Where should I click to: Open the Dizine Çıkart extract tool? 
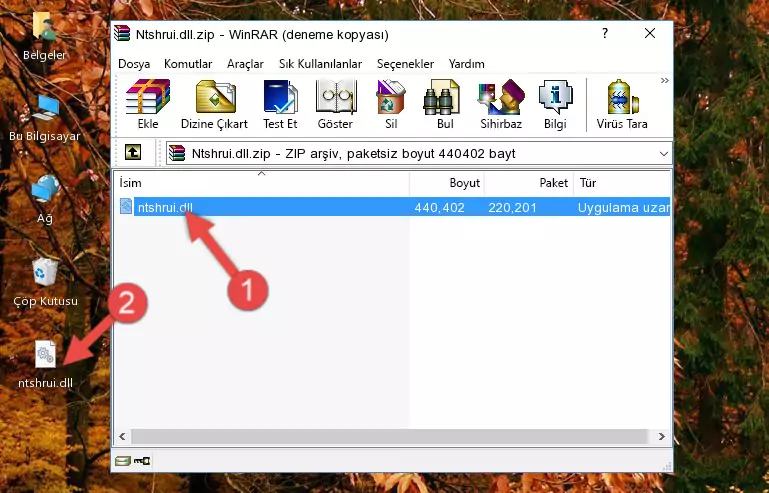(x=214, y=104)
